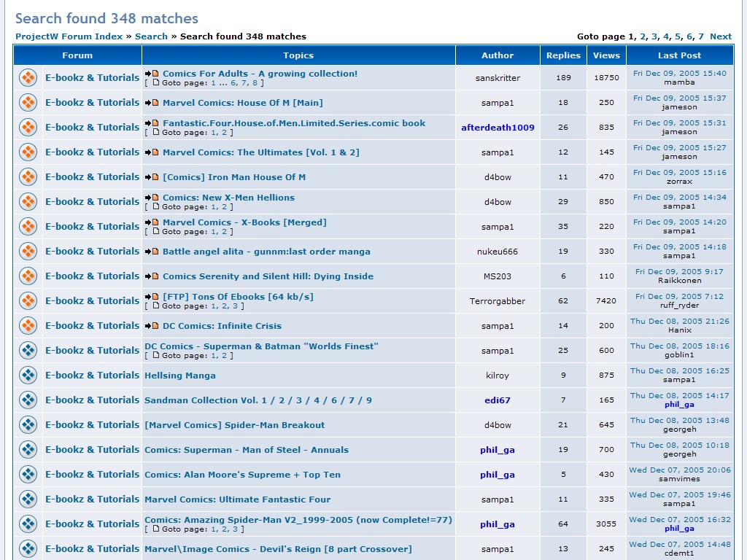Viewport: 747px width, 560px height.
Task: Go to page 3 of [FTP] Tons Of Ebooks
Action: pyautogui.click(x=236, y=306)
